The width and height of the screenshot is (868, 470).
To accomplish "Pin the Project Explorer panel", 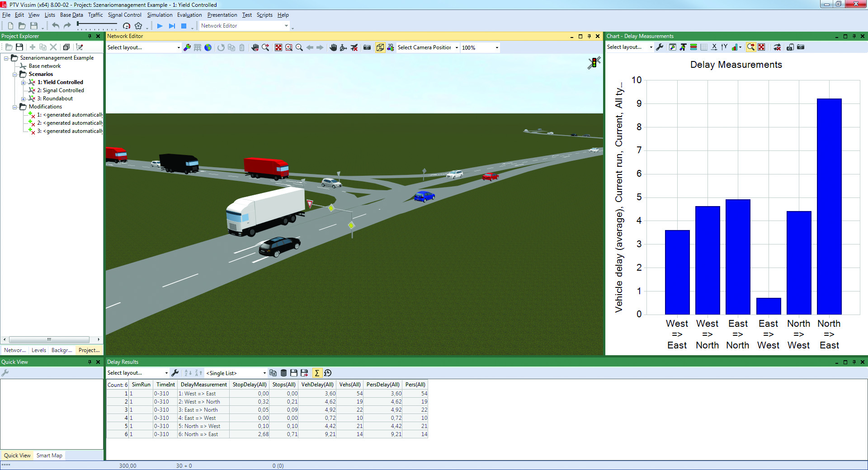I will click(90, 36).
